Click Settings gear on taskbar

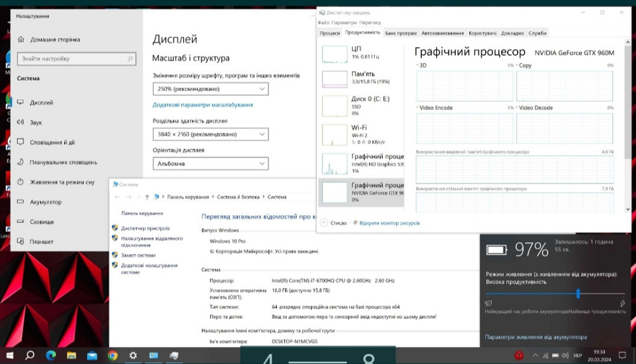click(133, 356)
